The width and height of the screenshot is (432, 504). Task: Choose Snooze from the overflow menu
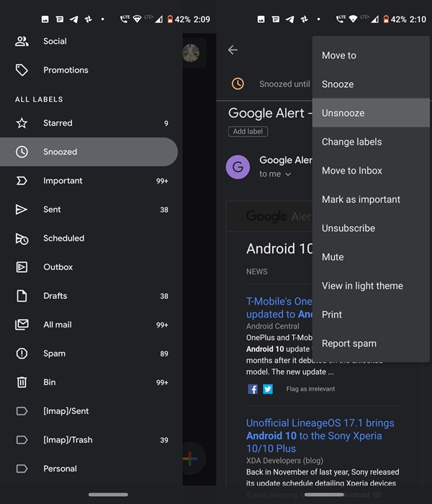coord(371,84)
